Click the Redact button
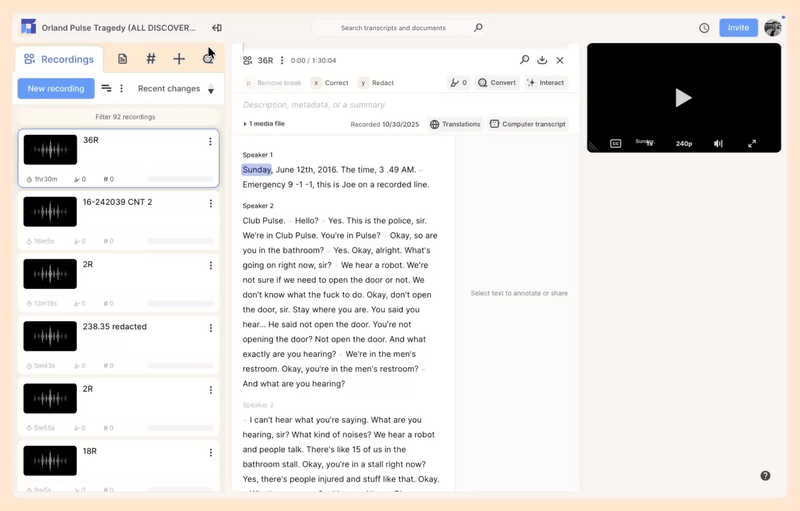This screenshot has height=511, width=800. point(377,83)
